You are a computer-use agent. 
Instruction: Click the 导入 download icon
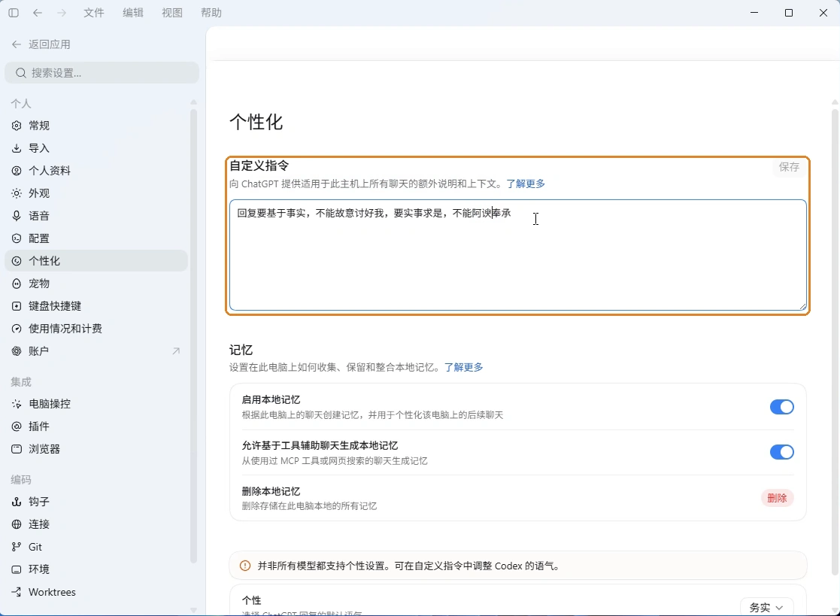(x=17, y=148)
